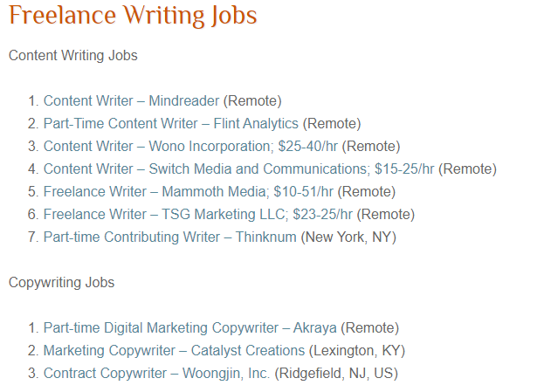This screenshot has height=392, width=544.
Task: Click (Remote) text beside the Mindreader listing
Action: point(252,101)
